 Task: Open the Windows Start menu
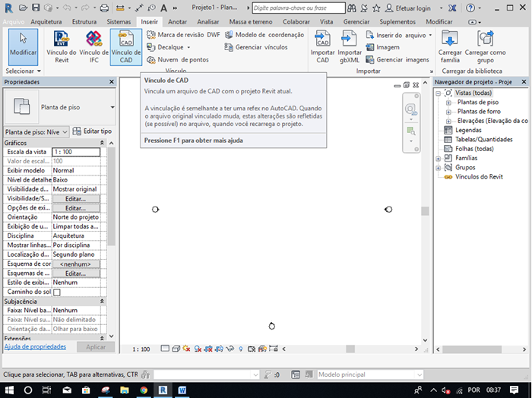[9, 390]
